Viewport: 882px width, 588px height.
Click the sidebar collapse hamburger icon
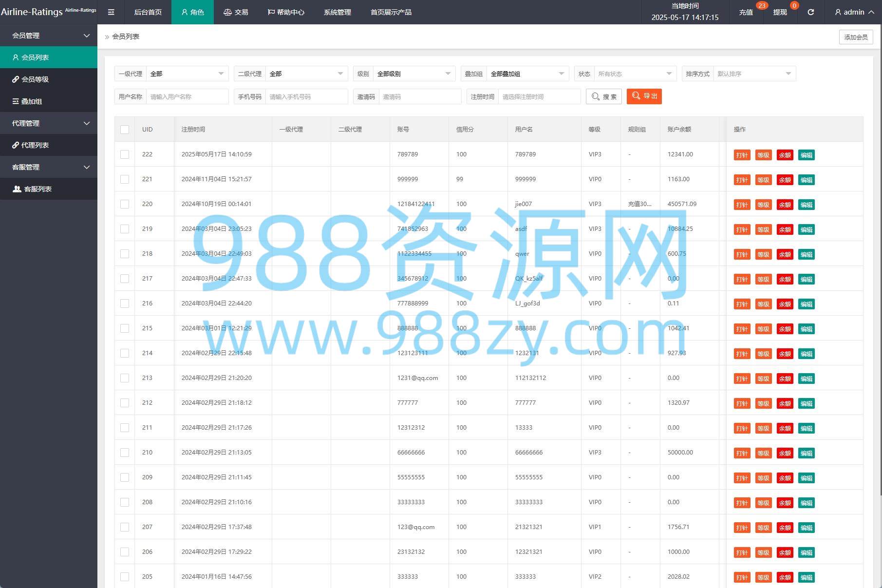pyautogui.click(x=111, y=12)
